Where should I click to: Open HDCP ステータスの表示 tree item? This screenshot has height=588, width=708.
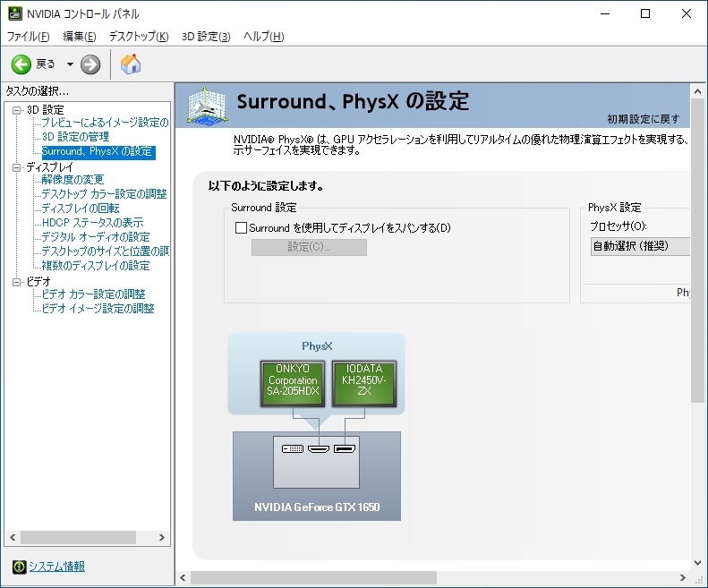point(92,223)
